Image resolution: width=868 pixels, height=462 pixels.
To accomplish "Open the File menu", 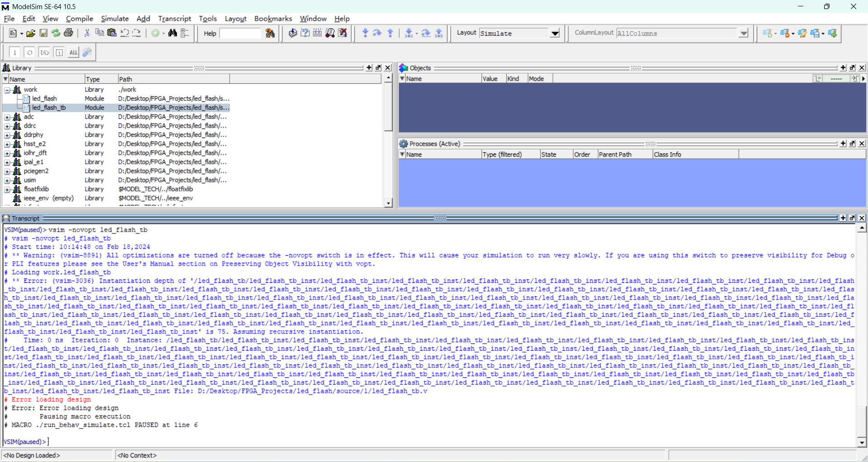I will (9, 19).
